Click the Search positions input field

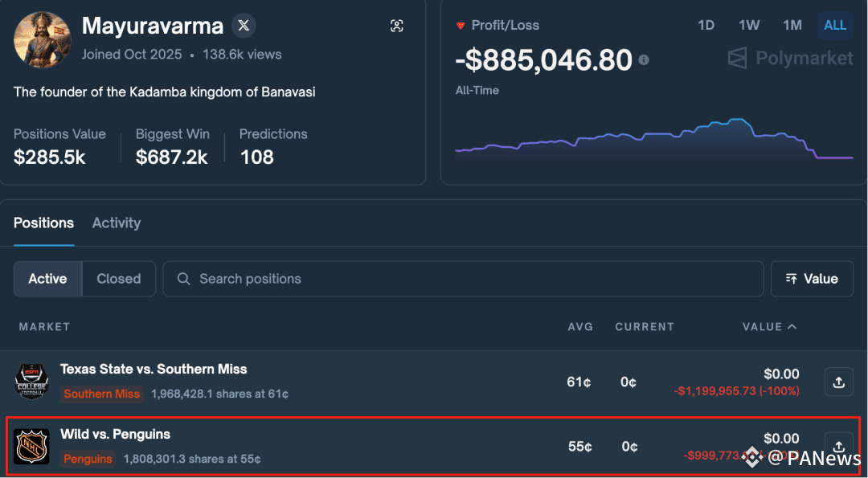click(464, 279)
